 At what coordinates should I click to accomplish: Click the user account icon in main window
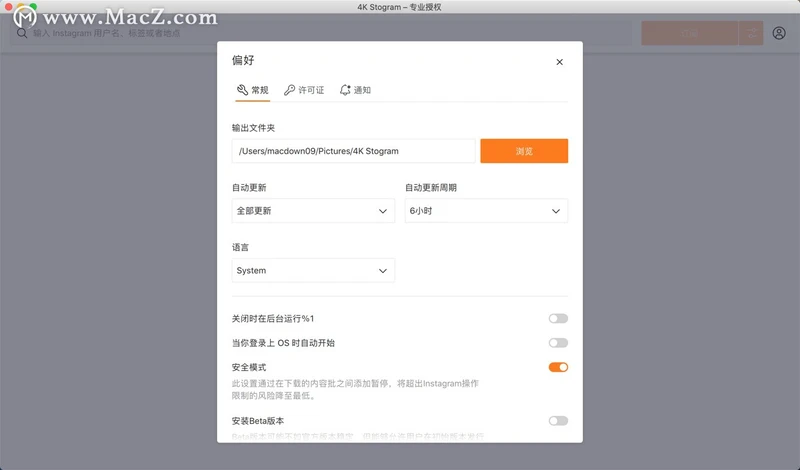[779, 33]
